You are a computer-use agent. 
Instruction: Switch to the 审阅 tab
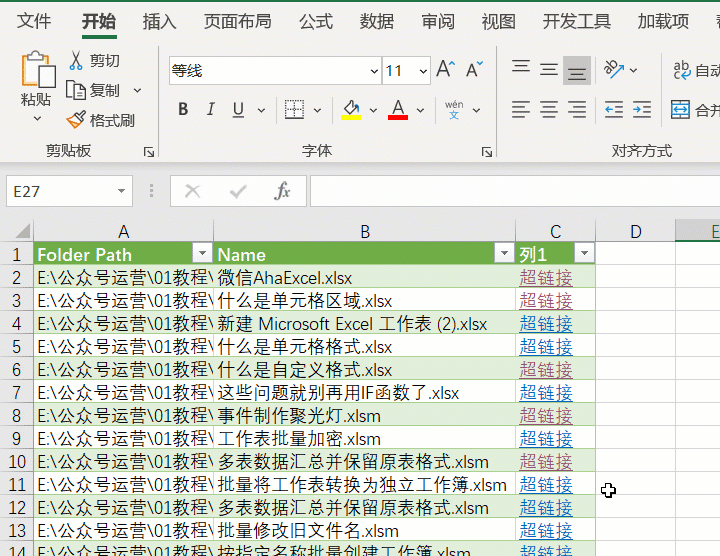tap(438, 22)
